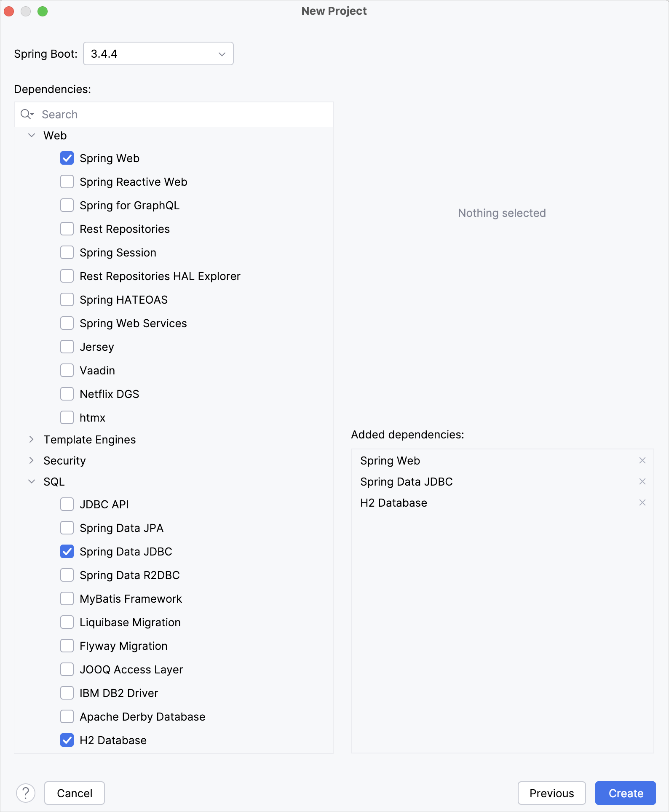Remove H2 Database from added dependencies
669x812 pixels.
(642, 502)
